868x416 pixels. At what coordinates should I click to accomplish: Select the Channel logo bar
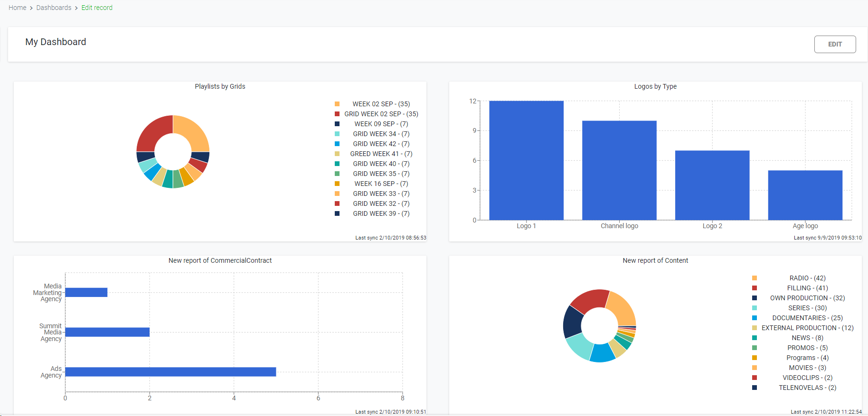pos(619,170)
